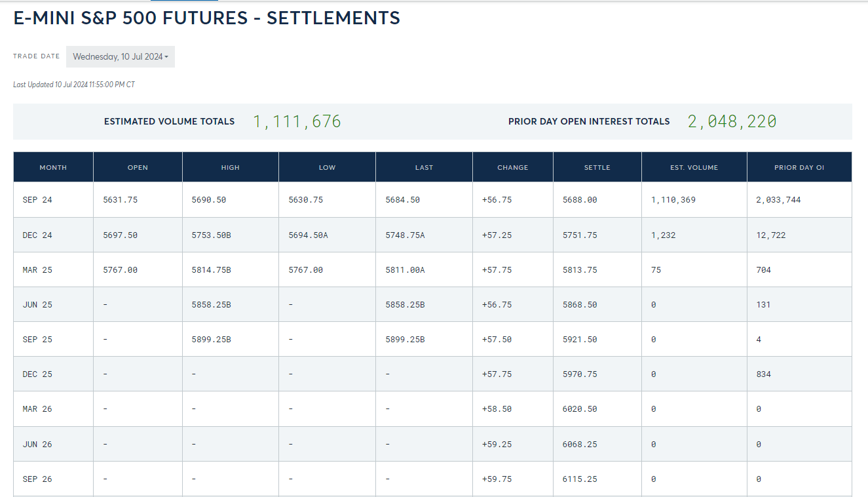Viewport: 868px width, 497px height.
Task: Click the HIGH column header
Action: coord(231,167)
